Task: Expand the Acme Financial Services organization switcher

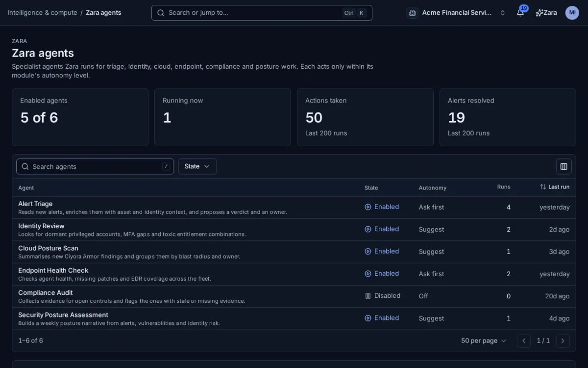Action: click(457, 13)
